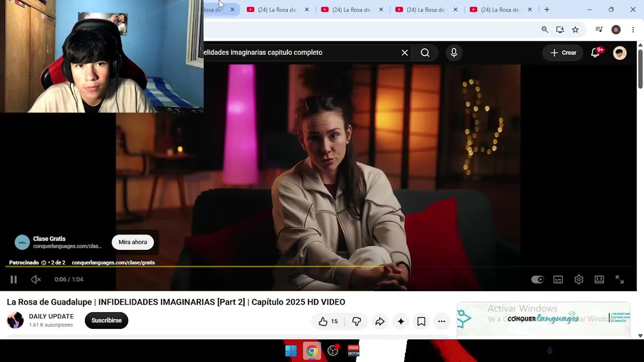This screenshot has width=644, height=362.
Task: Follow the conquerlanguages.com/clase/gratis link
Action: 113,263
